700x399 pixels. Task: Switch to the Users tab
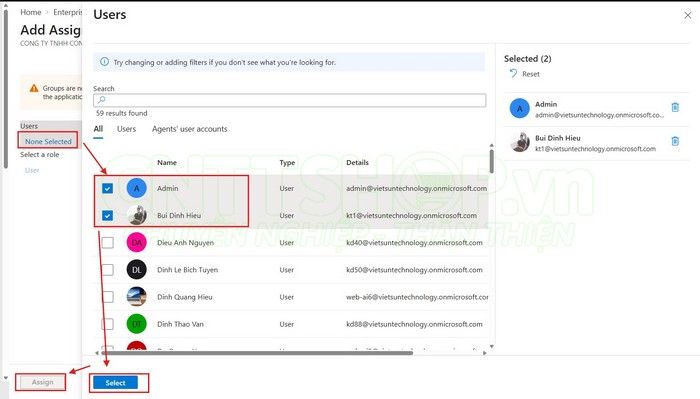pyautogui.click(x=126, y=129)
